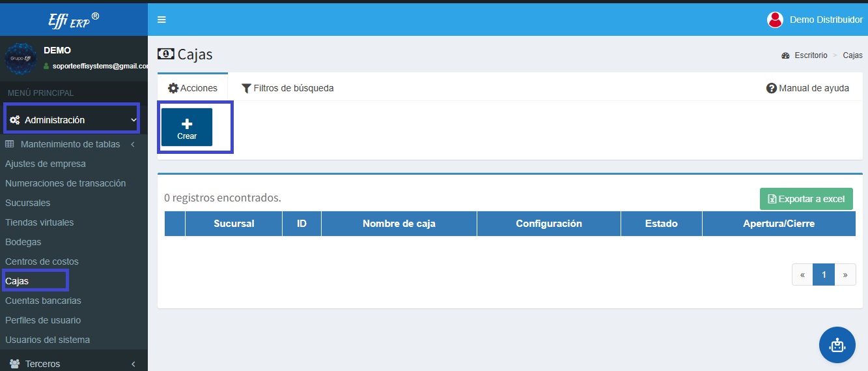The width and height of the screenshot is (868, 371).
Task: Click Cajas in the breadcrumb
Action: pyautogui.click(x=853, y=55)
